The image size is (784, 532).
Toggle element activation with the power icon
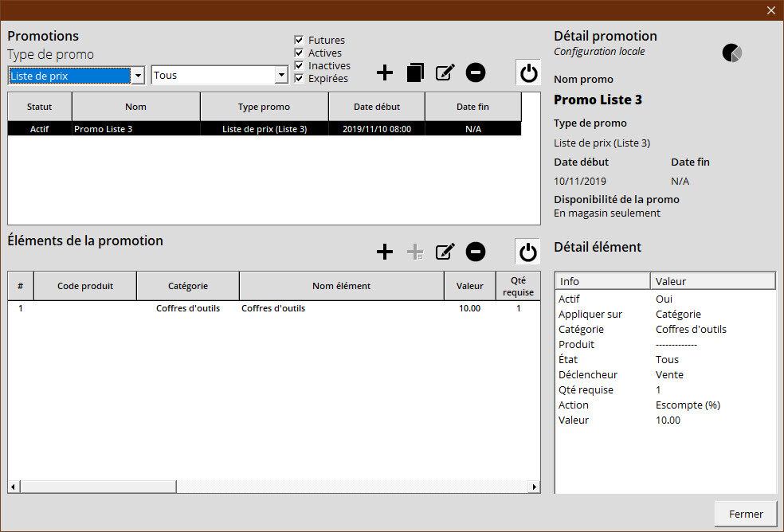[527, 252]
